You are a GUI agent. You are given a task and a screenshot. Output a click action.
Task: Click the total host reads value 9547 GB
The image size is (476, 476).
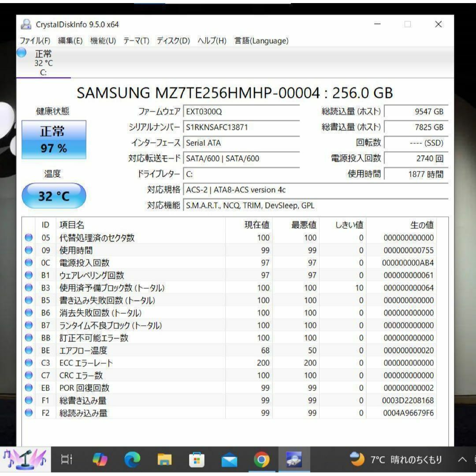point(416,112)
